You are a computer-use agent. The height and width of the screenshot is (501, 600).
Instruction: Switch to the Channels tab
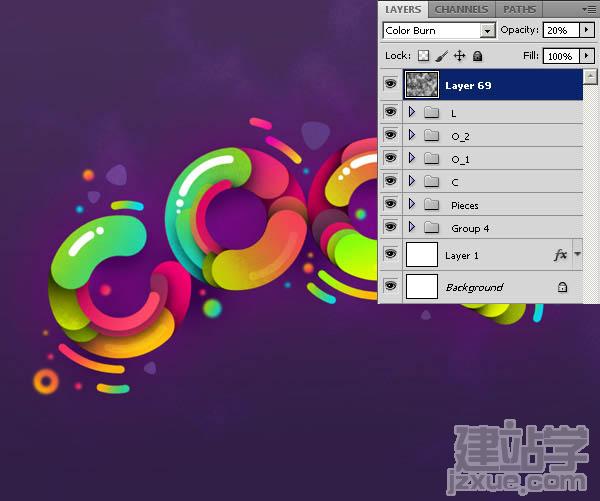(x=461, y=10)
